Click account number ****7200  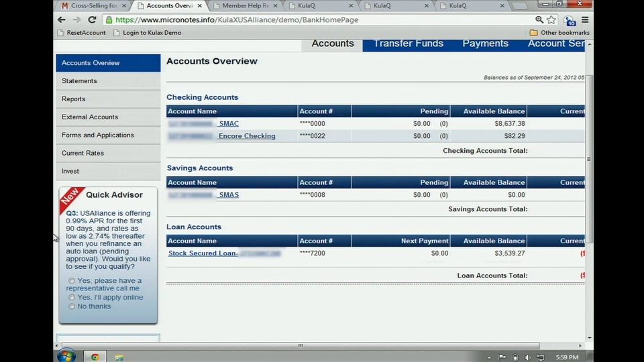tap(312, 253)
